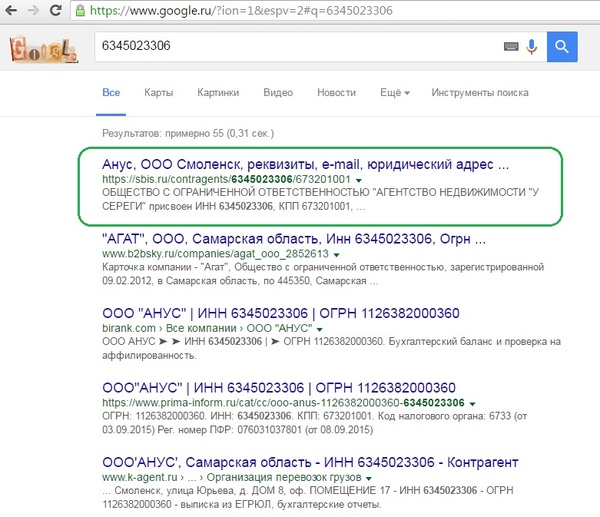Expand the b2bsky.com result URL dropdown arrow
The image size is (600, 517).
338,256
